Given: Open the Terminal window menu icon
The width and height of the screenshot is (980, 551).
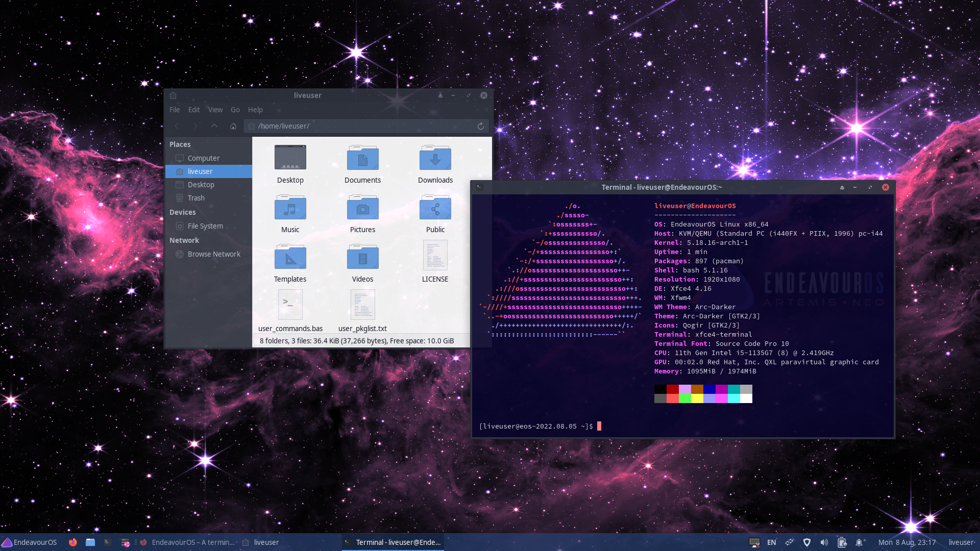Looking at the screenshot, I should pyautogui.click(x=480, y=187).
